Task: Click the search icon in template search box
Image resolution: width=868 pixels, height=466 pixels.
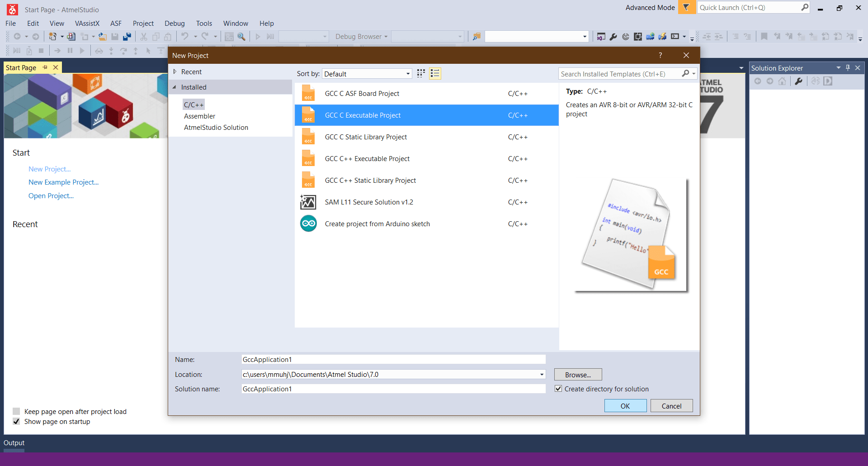Action: [685, 73]
